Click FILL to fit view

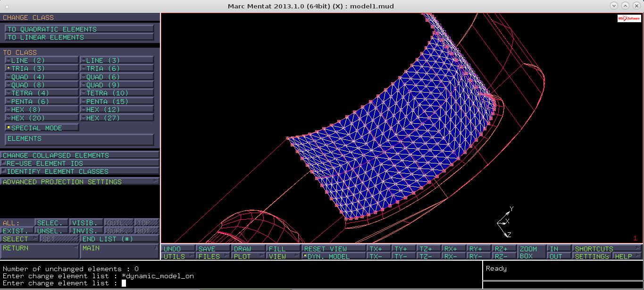(x=283, y=249)
